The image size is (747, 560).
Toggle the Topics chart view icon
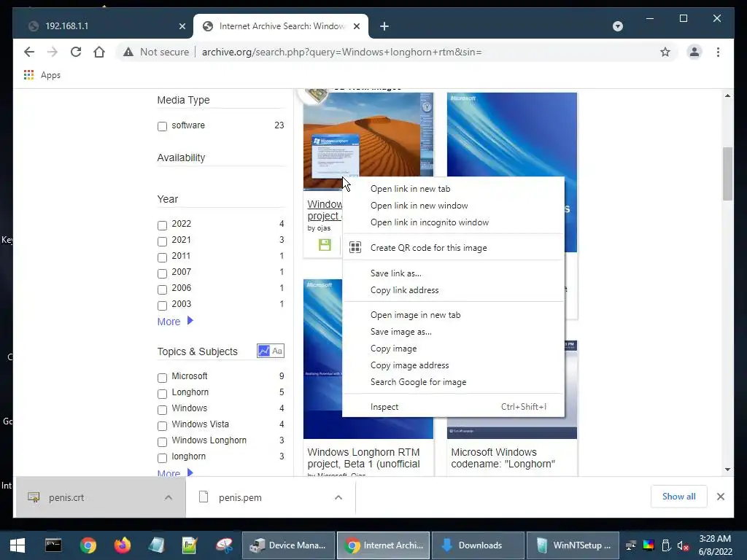click(263, 351)
